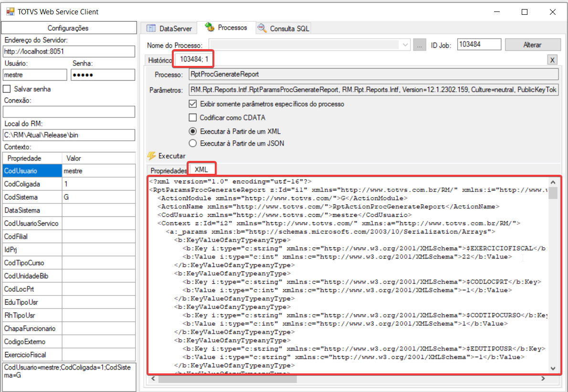The width and height of the screenshot is (568, 392).
Task: Uncheck Exibir somente parâmetros específicos do processo
Action: (193, 104)
